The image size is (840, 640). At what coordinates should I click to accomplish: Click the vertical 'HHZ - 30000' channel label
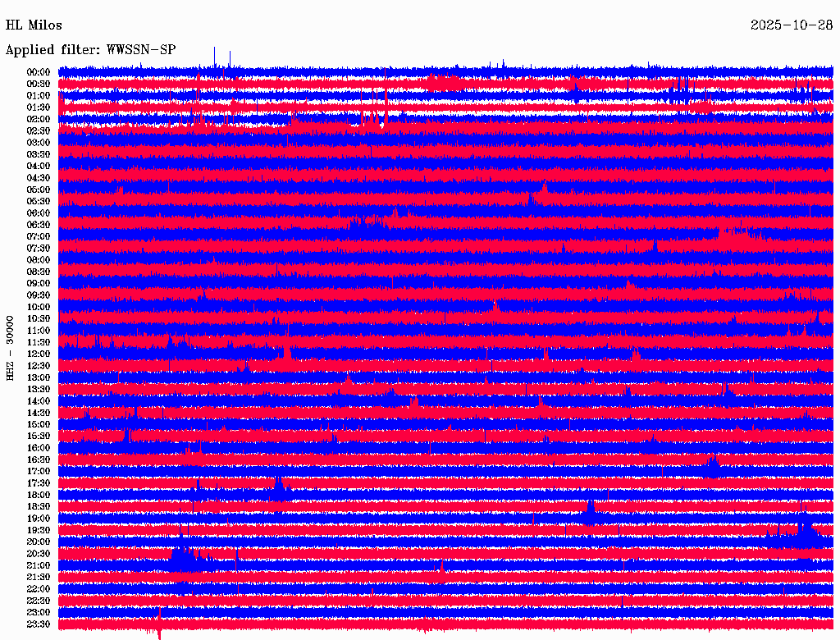point(10,349)
